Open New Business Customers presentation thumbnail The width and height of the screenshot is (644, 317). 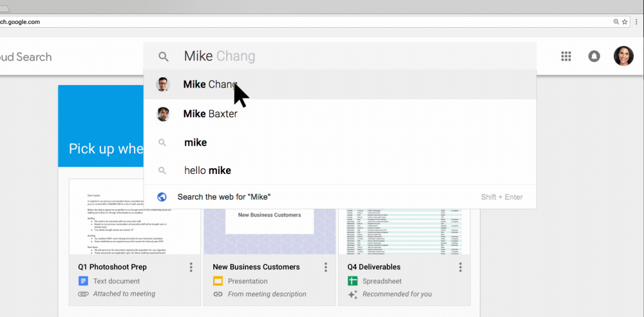pyautogui.click(x=269, y=231)
